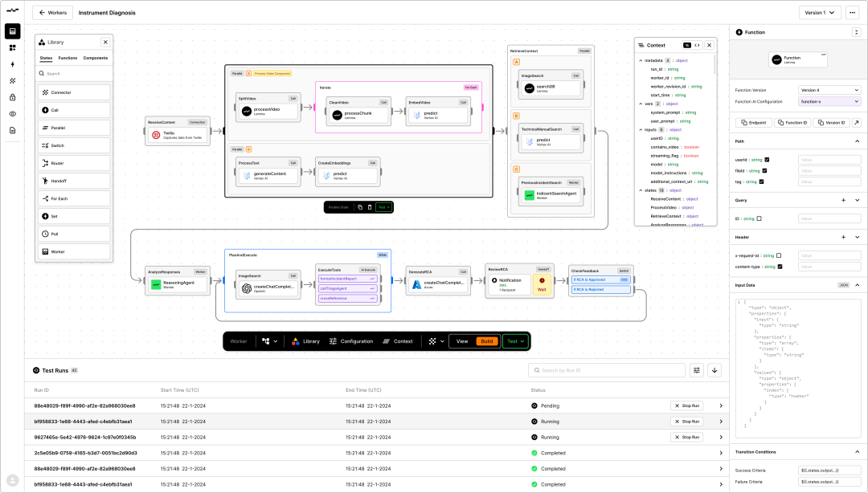Open the external link arrow beside Version ID

(x=856, y=123)
